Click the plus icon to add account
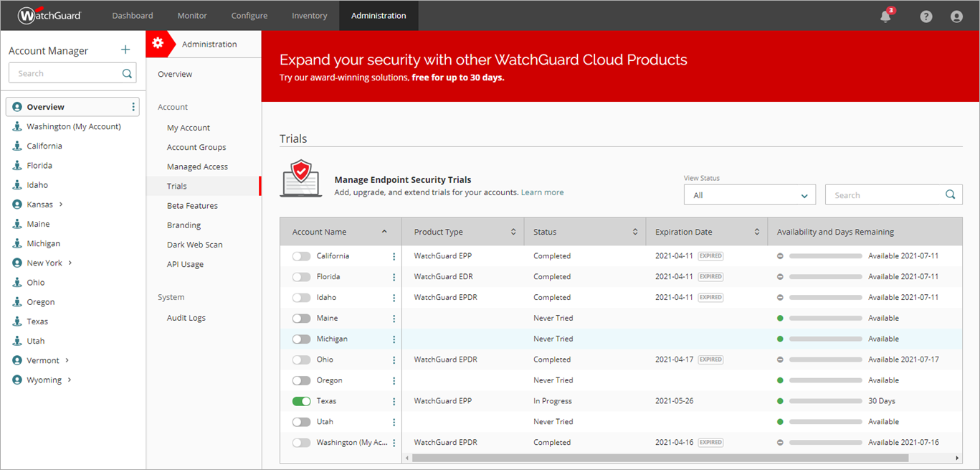 pyautogui.click(x=125, y=50)
